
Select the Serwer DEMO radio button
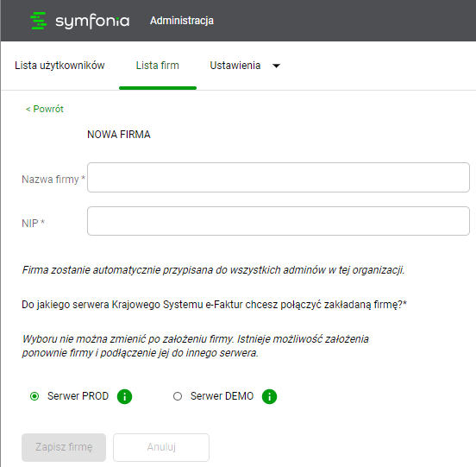point(178,396)
